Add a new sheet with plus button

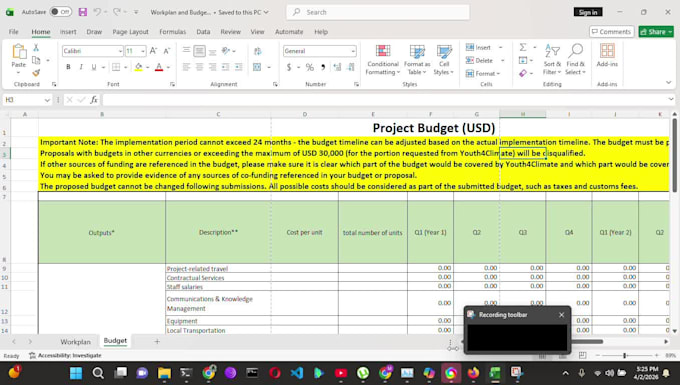click(157, 342)
